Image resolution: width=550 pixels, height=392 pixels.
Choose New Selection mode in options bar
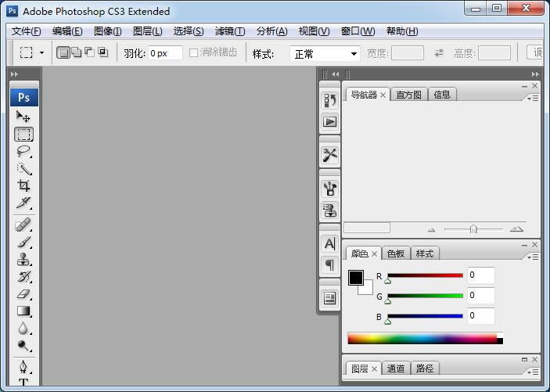coord(63,52)
